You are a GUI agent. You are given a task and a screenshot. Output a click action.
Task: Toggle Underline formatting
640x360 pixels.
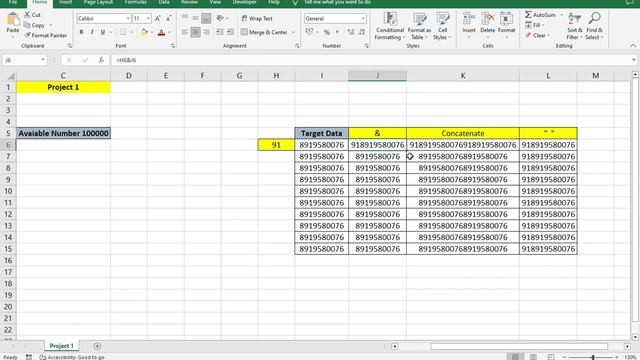102,32
